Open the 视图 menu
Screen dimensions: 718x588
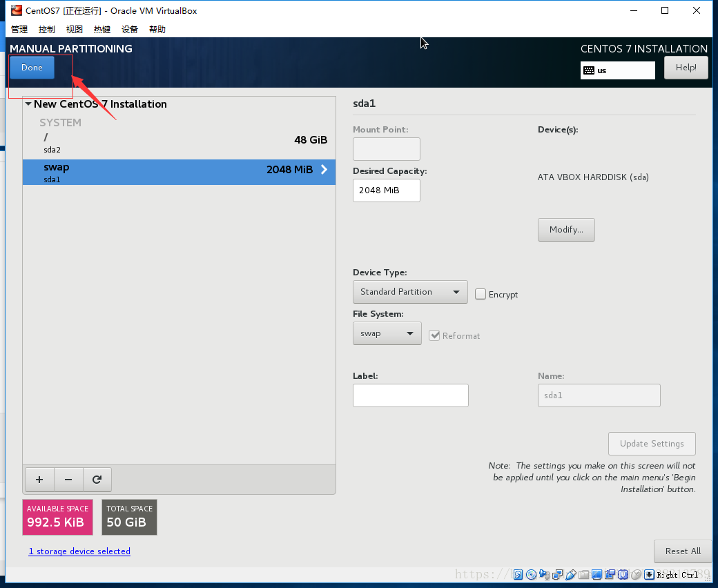(74, 29)
